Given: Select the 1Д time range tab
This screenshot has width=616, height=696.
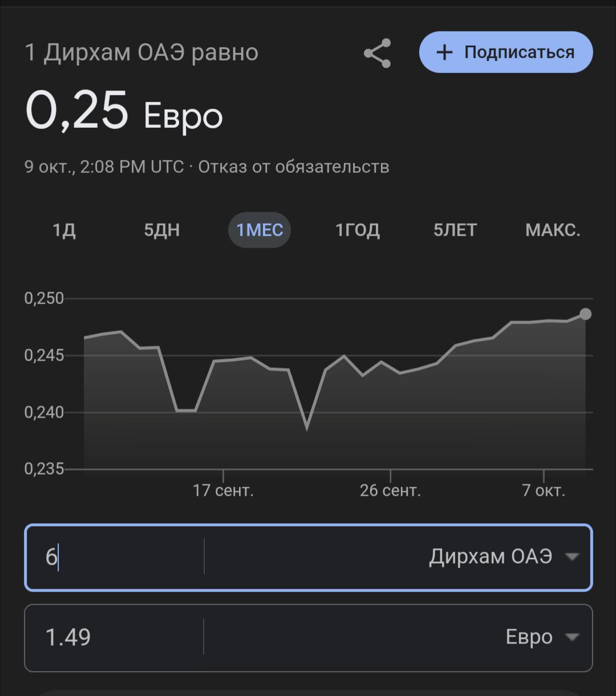Looking at the screenshot, I should 64,230.
